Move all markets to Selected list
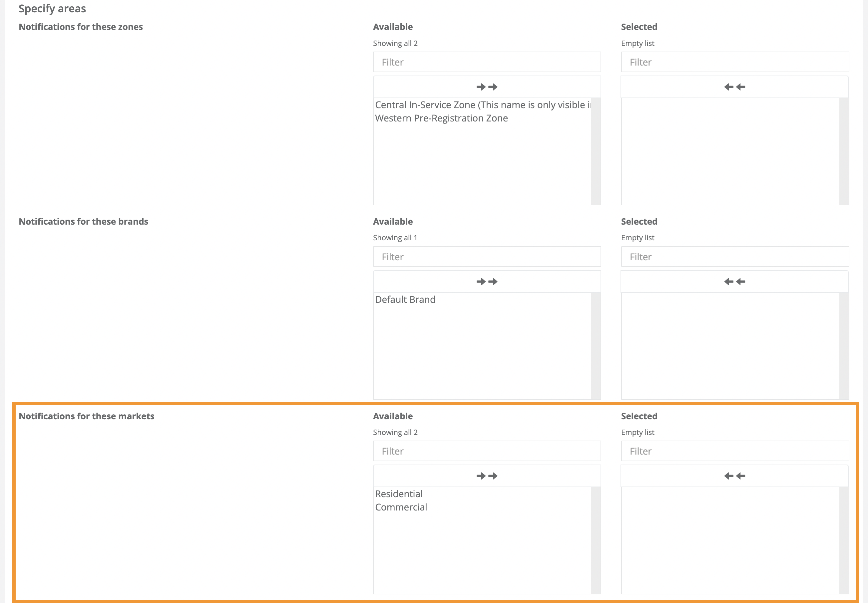This screenshot has width=868, height=603. [487, 476]
